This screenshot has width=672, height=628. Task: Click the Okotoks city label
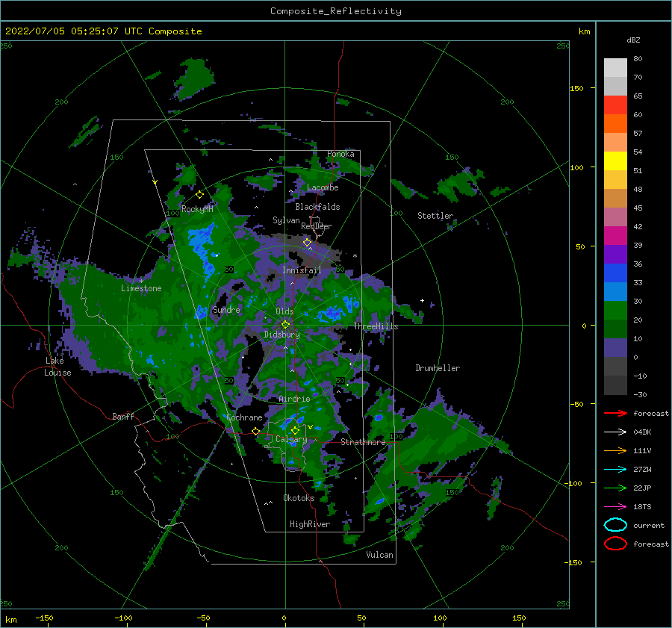(x=299, y=498)
